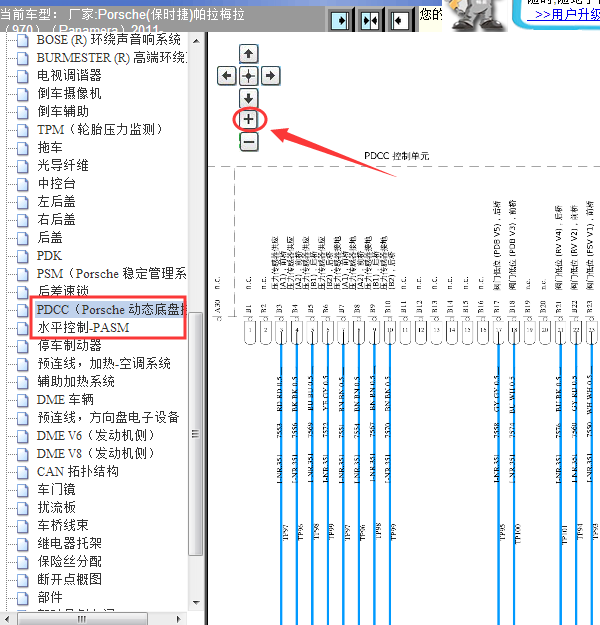Click the tree's horizontal scrollbar right arrow
This screenshot has width=600, height=625.
coord(179,619)
